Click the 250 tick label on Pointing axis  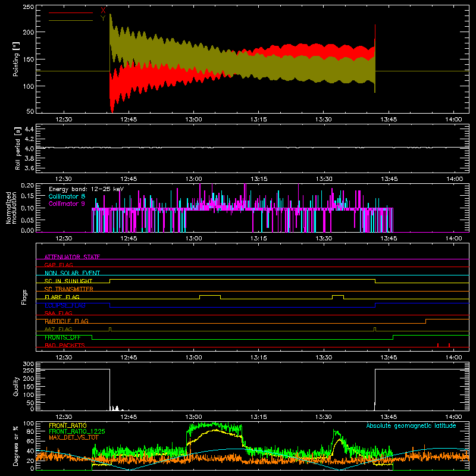[x=28, y=7]
